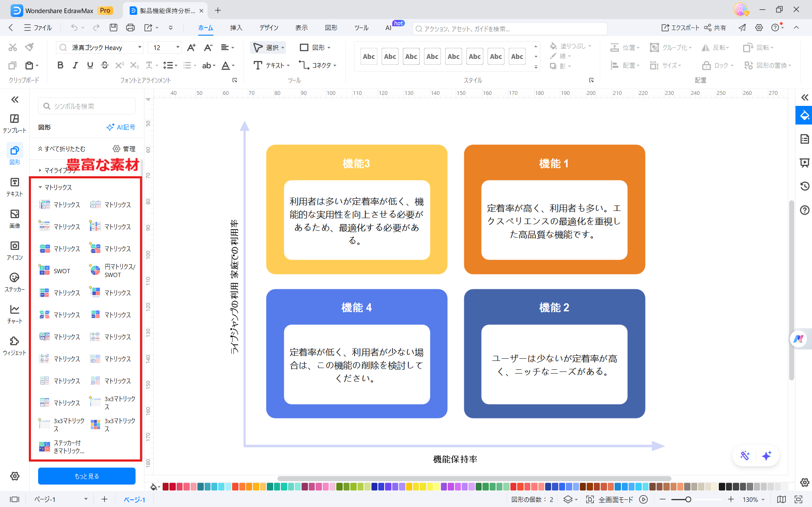
Task: Collapse the left symbol library panel
Action: tap(15, 100)
